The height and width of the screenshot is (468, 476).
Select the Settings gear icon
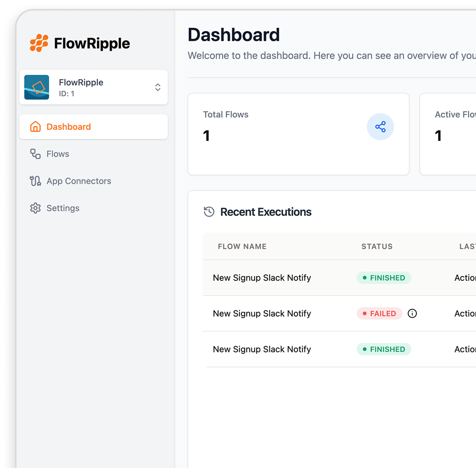coord(35,208)
